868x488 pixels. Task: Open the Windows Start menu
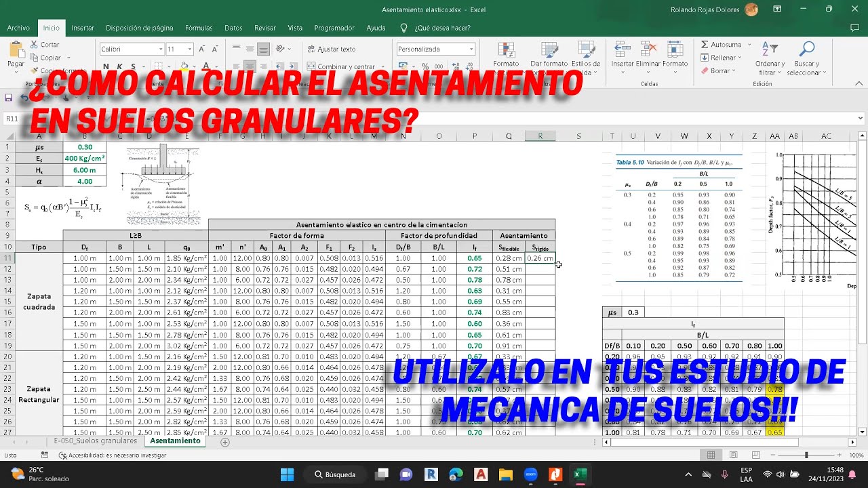click(x=287, y=474)
